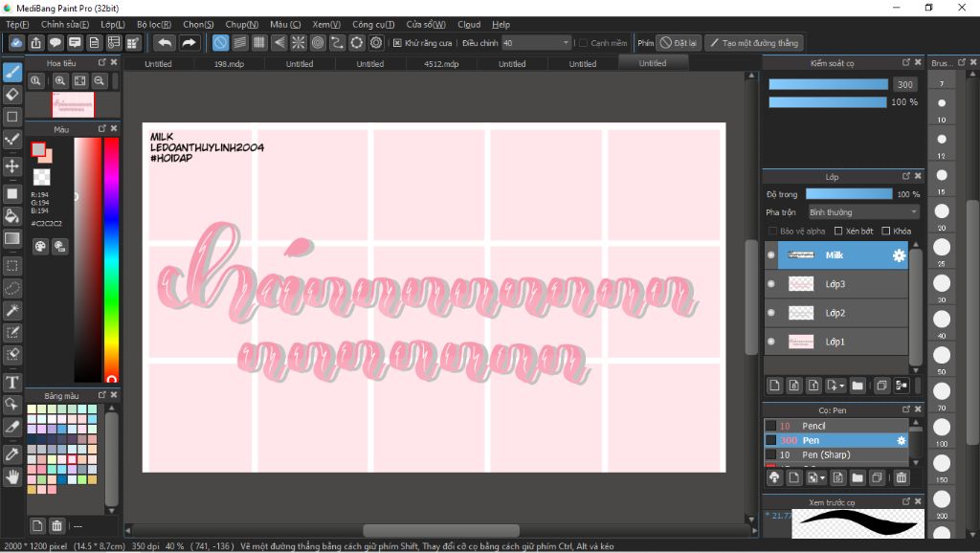Undock the Màu panel with its float icon

click(101, 128)
